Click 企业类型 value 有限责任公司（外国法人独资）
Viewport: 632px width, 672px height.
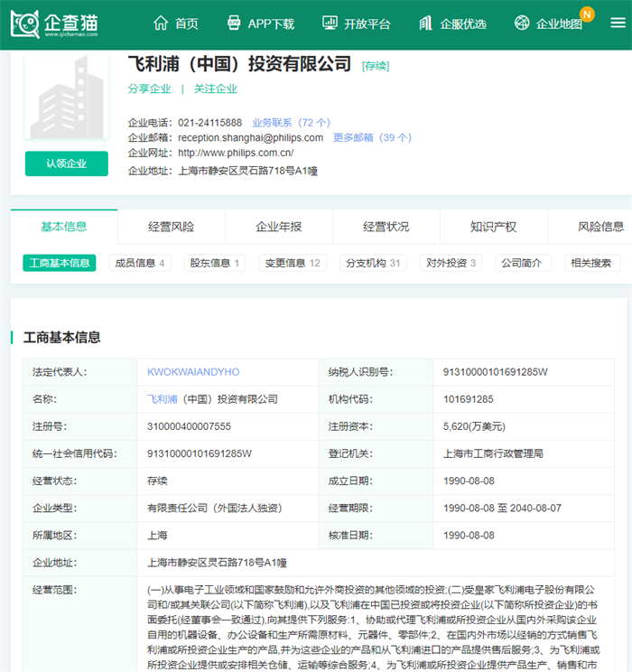tap(215, 509)
